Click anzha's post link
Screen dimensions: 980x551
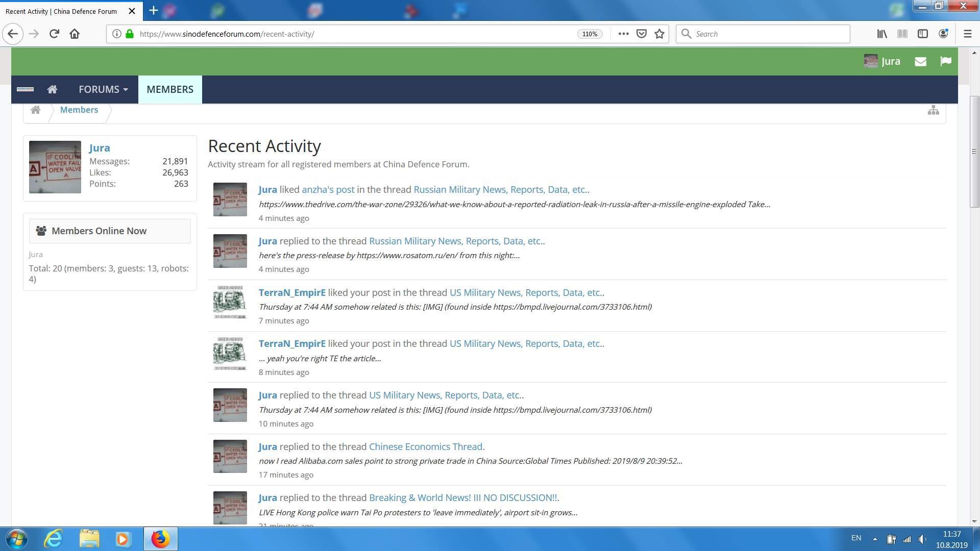click(328, 190)
